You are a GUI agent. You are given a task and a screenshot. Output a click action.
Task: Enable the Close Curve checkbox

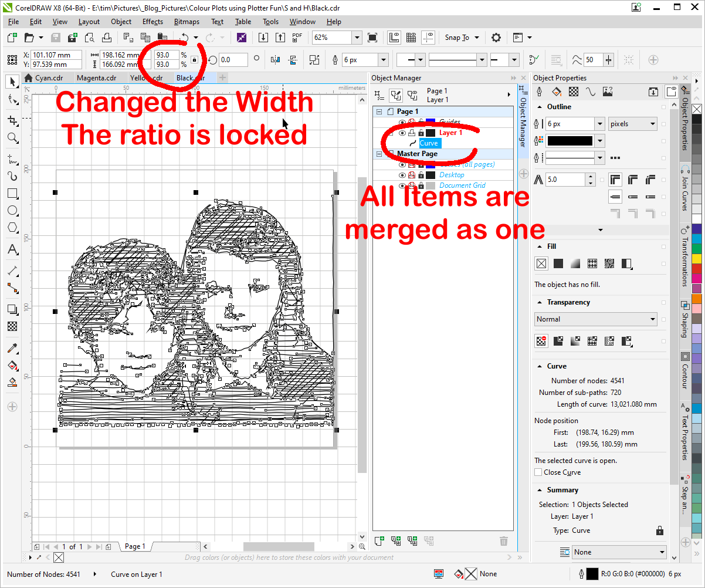[538, 472]
